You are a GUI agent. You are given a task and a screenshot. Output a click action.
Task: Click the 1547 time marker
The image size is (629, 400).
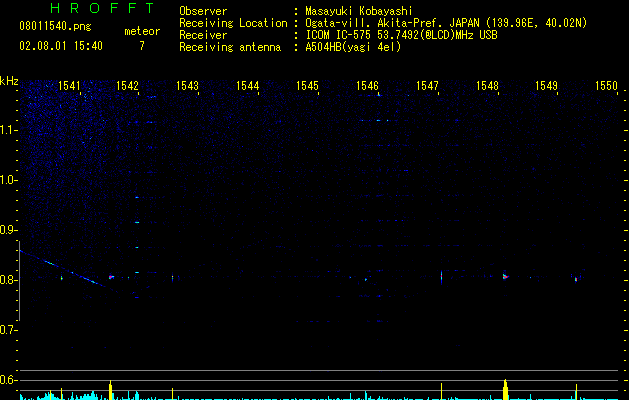coord(427,86)
